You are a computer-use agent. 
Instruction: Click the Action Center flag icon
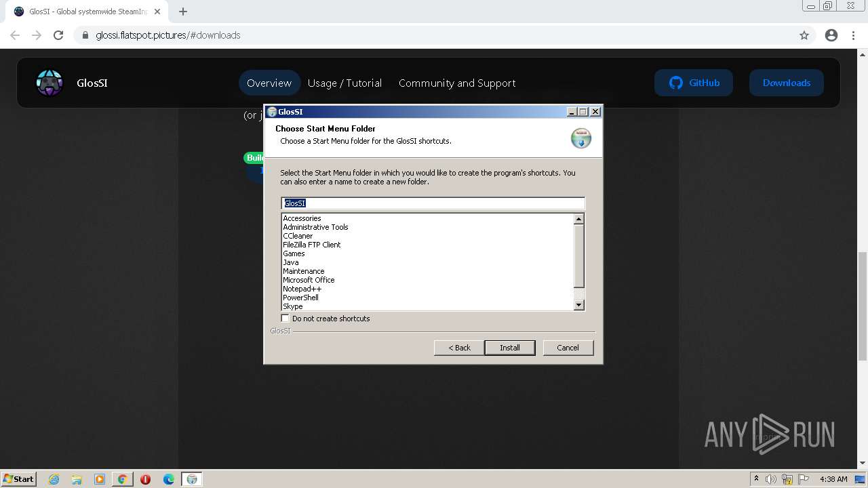[x=803, y=479]
